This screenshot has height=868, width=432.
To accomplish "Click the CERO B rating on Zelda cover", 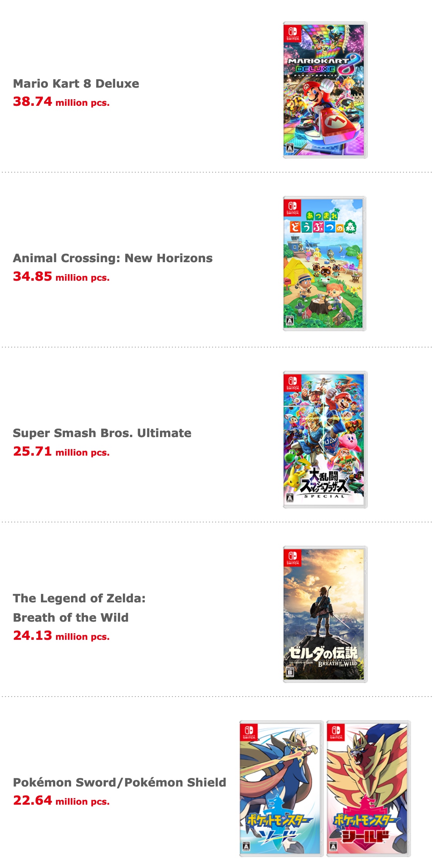I will (290, 673).
